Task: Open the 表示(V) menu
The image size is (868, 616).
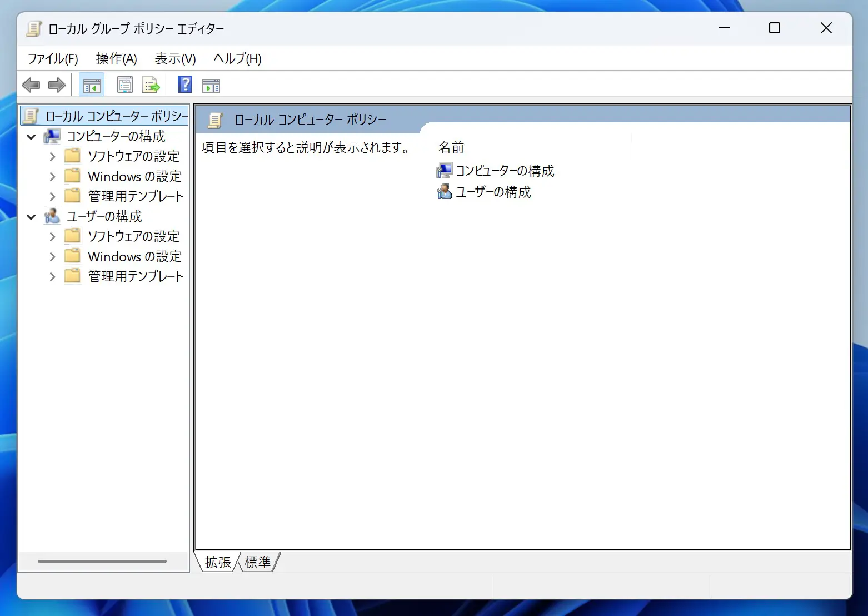Action: point(175,59)
